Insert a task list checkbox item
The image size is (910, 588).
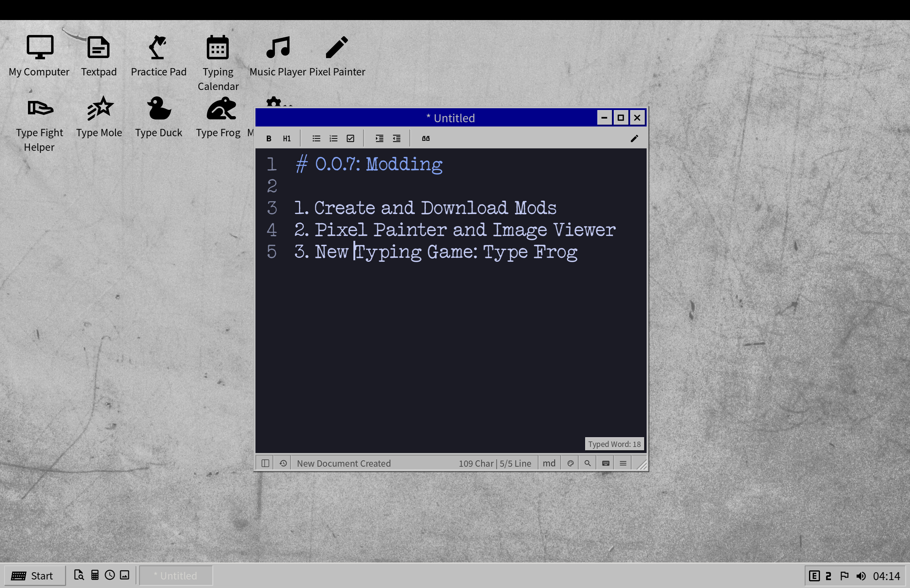[351, 138]
